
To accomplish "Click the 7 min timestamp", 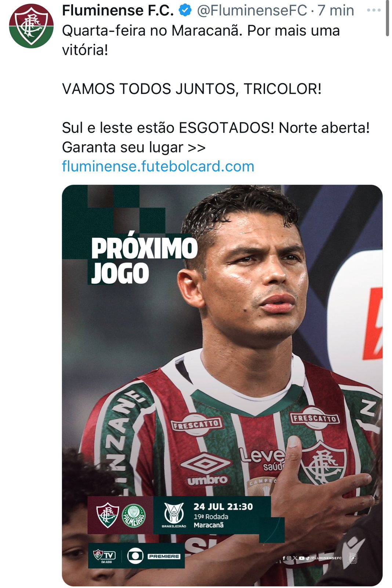I will (336, 10).
